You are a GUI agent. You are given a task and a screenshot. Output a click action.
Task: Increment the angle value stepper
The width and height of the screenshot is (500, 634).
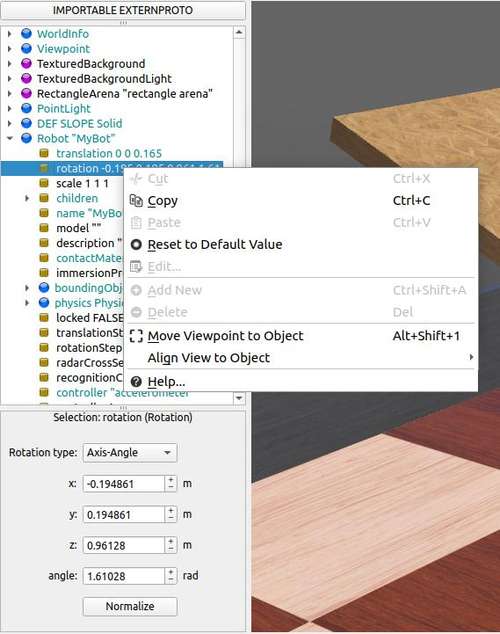coord(171,572)
